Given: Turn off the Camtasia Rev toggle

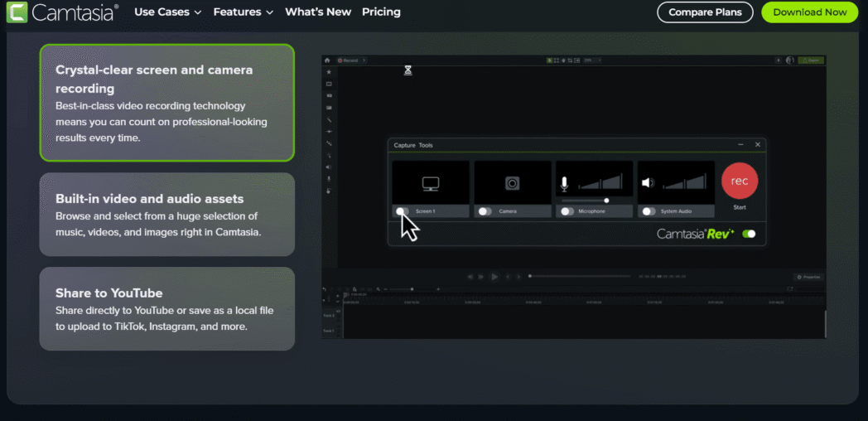Looking at the screenshot, I should point(749,234).
